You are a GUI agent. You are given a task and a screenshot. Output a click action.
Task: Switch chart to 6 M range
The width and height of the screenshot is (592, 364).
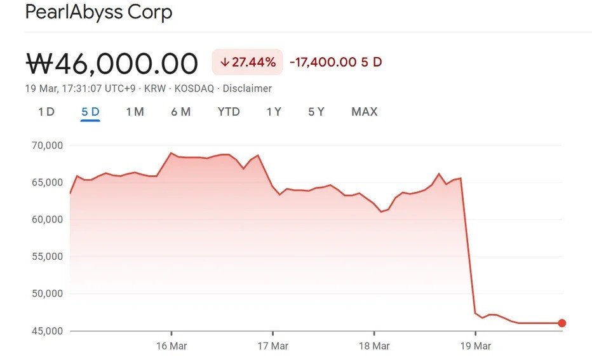pyautogui.click(x=180, y=112)
